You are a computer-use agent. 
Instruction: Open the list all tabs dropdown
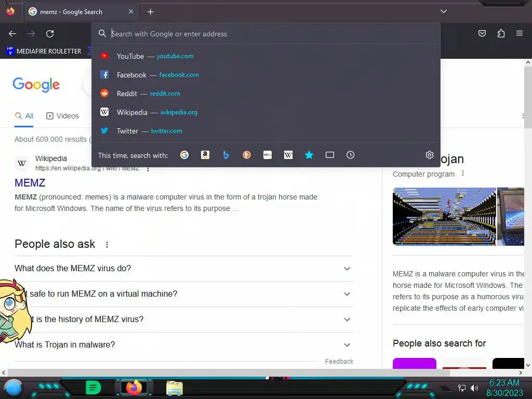[444, 11]
